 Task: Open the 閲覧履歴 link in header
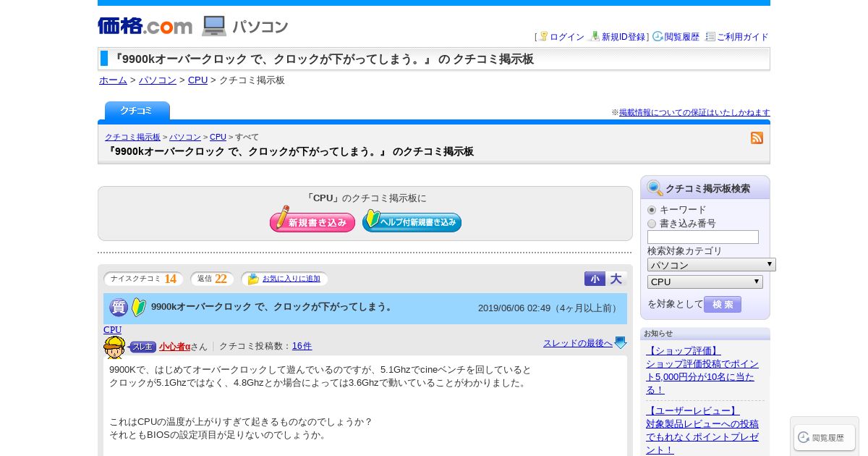(x=682, y=37)
